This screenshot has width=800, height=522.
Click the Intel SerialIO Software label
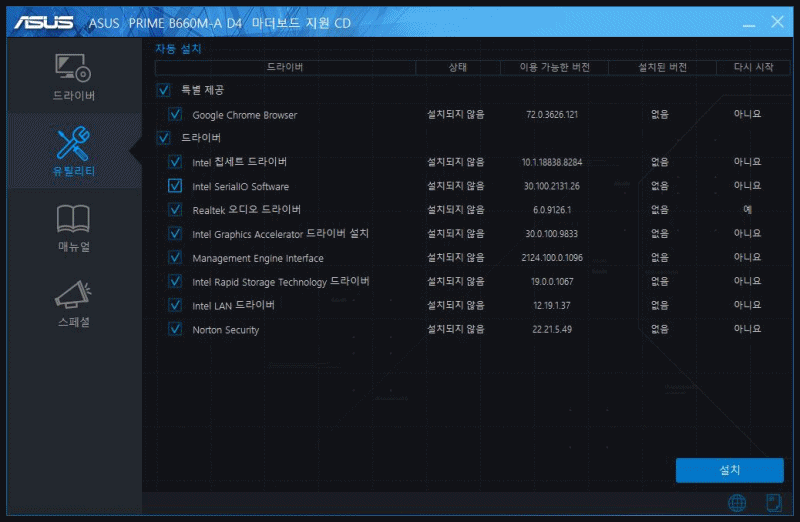[240, 187]
